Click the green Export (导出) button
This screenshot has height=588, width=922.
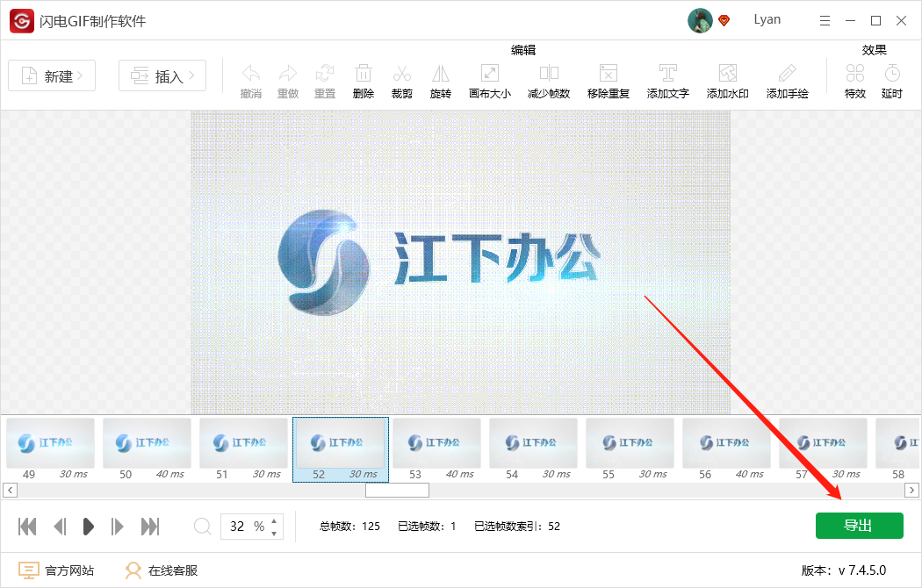coord(859,525)
